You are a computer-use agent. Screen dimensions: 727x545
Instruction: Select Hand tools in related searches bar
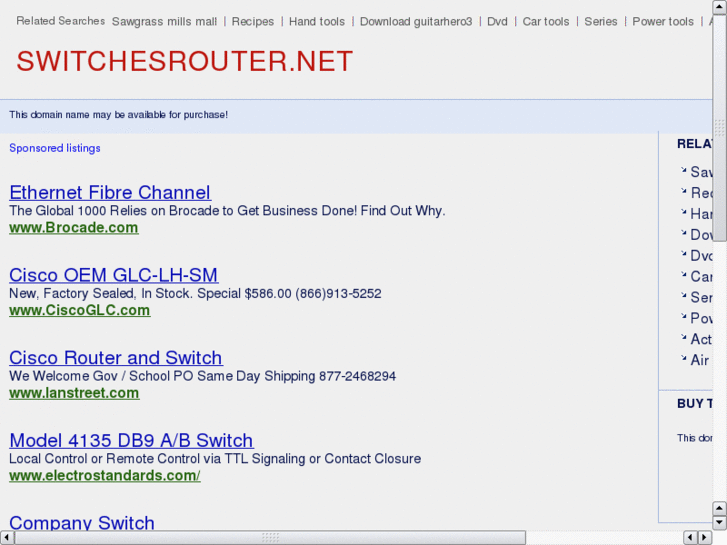click(x=317, y=22)
